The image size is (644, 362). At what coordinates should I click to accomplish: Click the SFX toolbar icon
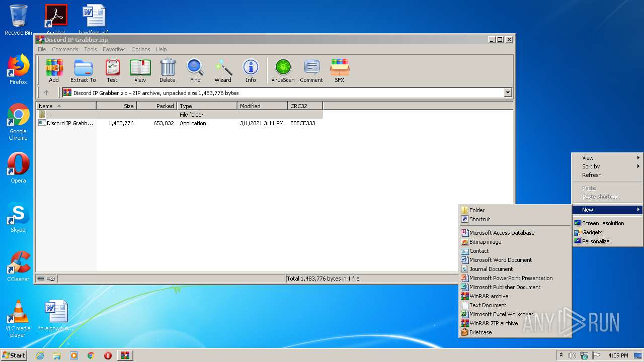[x=340, y=70]
